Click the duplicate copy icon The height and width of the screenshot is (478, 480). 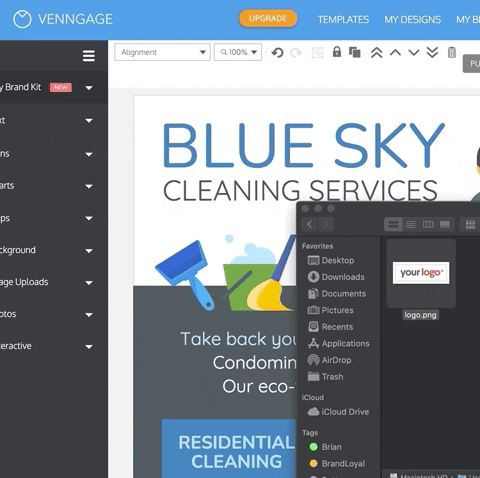[x=355, y=52]
